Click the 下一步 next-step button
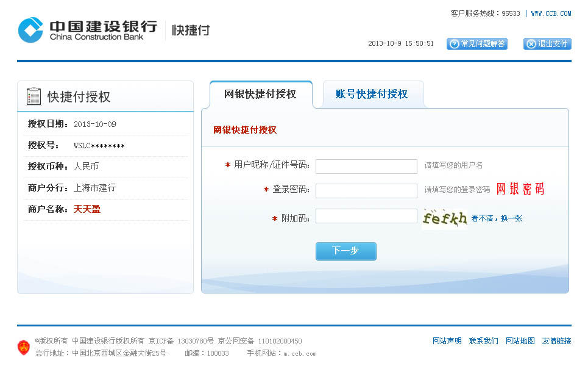 [345, 251]
